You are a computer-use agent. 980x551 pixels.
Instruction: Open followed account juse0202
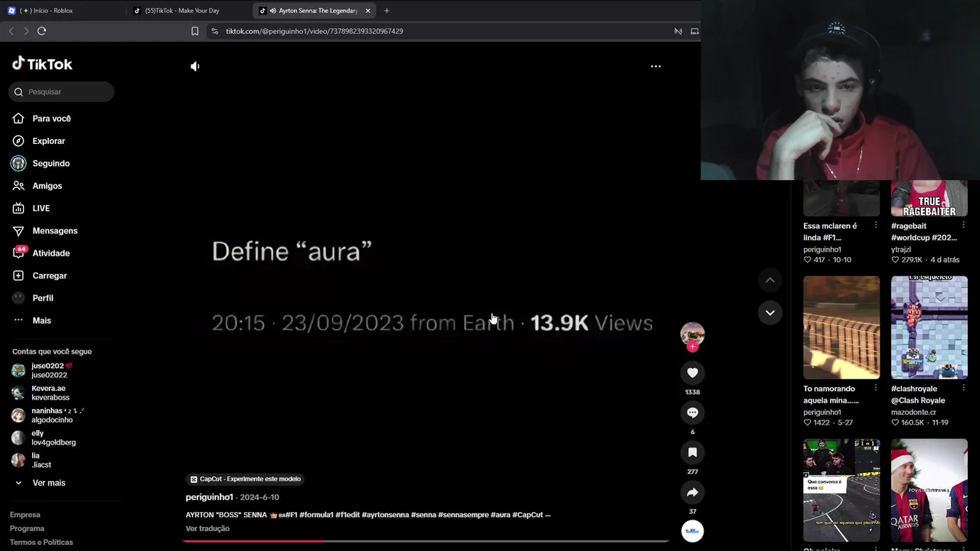[49, 370]
